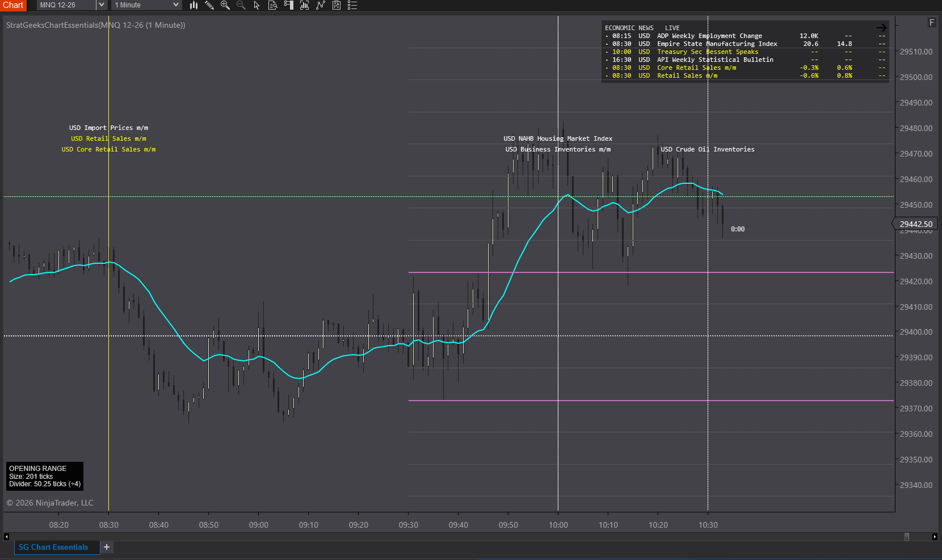Open the Chart menu button

[x=13, y=5]
